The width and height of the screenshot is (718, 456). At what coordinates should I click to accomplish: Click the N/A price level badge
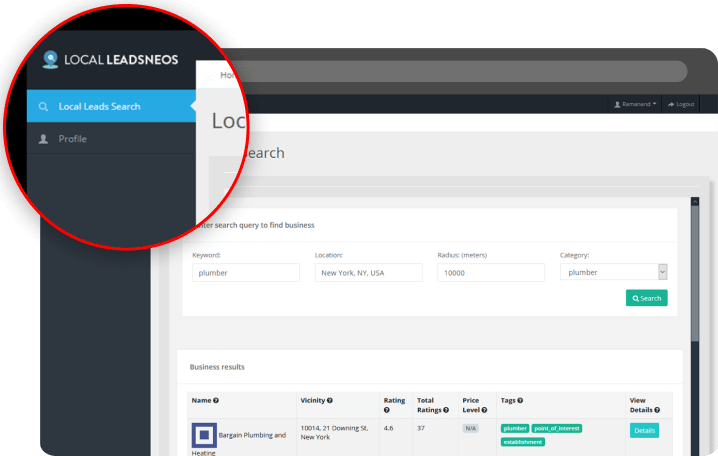coord(470,429)
